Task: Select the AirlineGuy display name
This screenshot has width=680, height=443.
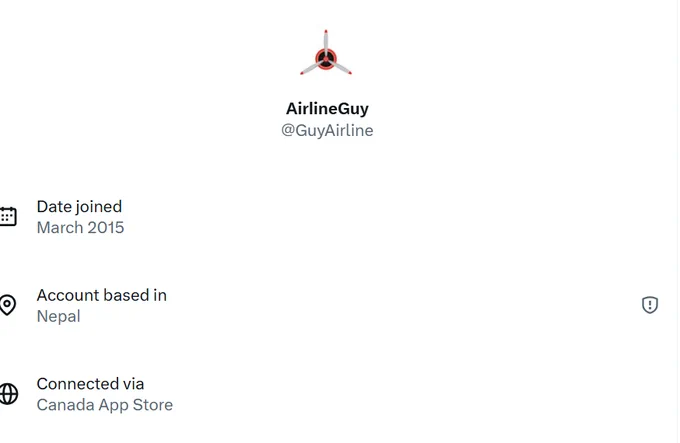Action: 327,108
